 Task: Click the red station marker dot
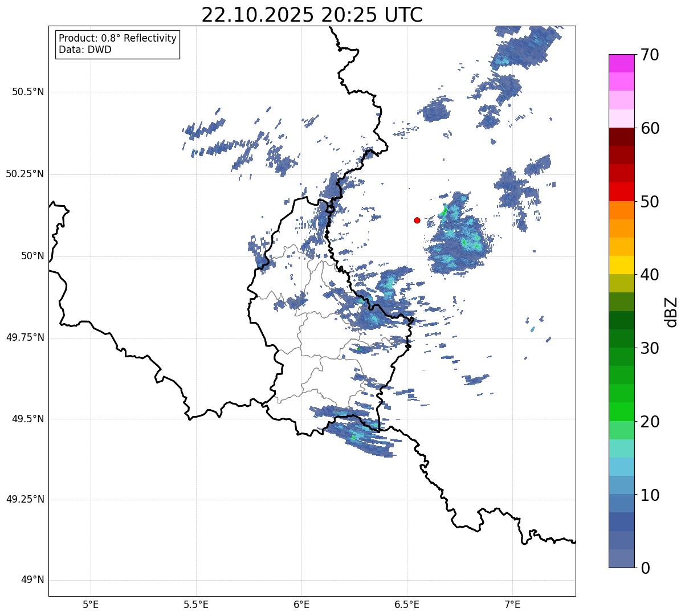click(417, 220)
